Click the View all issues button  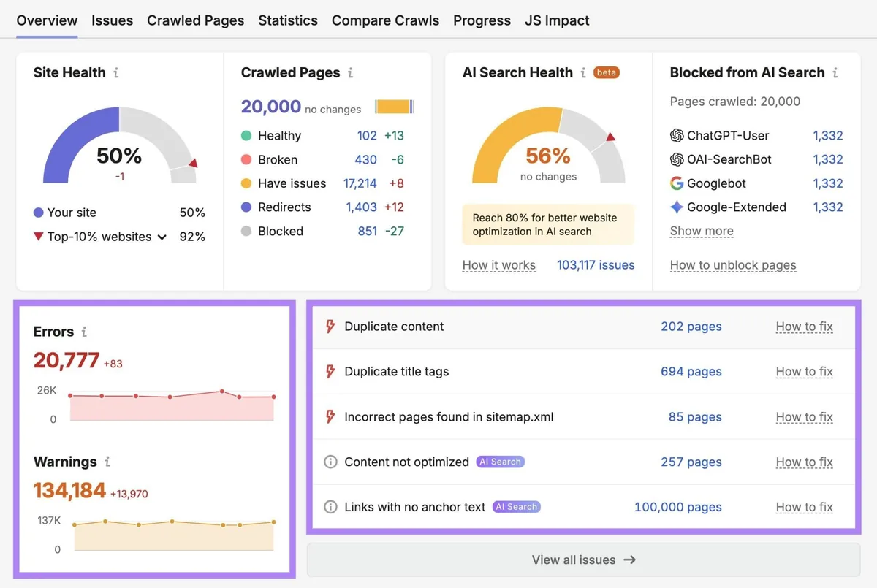[x=583, y=560]
